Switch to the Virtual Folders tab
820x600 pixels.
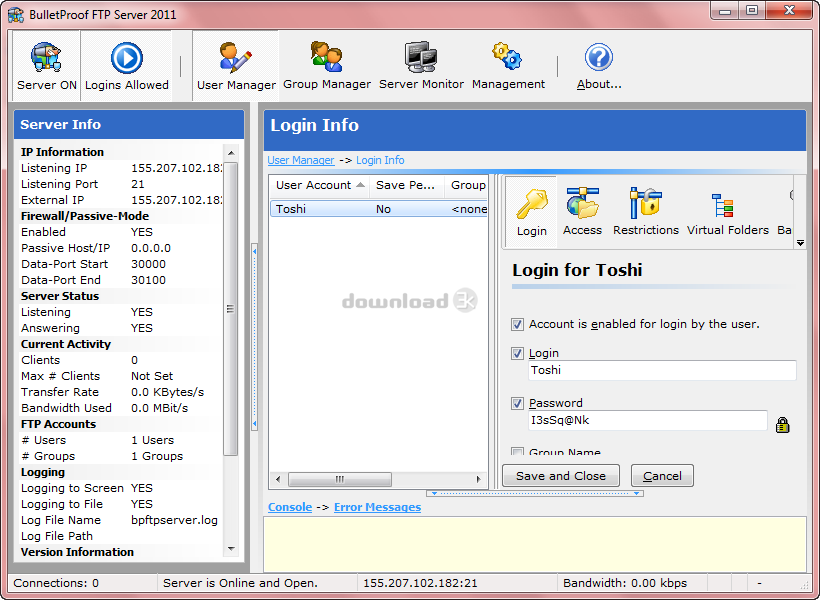(x=727, y=212)
